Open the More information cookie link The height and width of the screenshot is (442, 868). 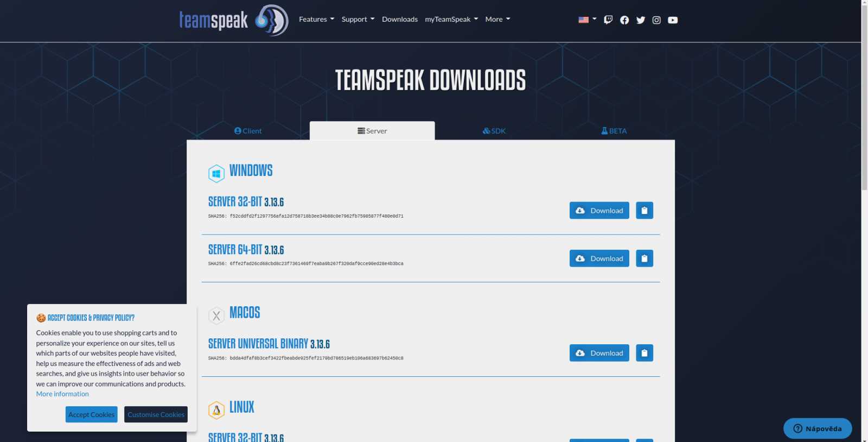[x=62, y=394]
